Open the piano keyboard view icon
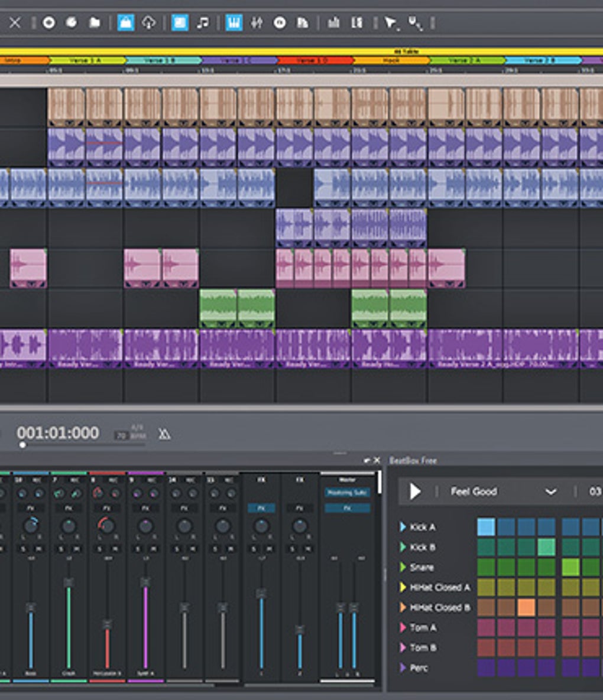 coord(234,22)
